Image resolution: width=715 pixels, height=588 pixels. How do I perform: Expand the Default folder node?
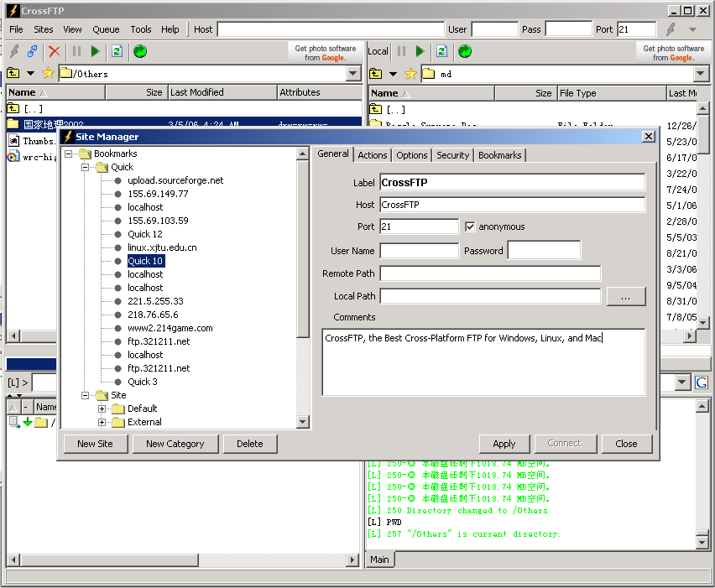coord(102,408)
